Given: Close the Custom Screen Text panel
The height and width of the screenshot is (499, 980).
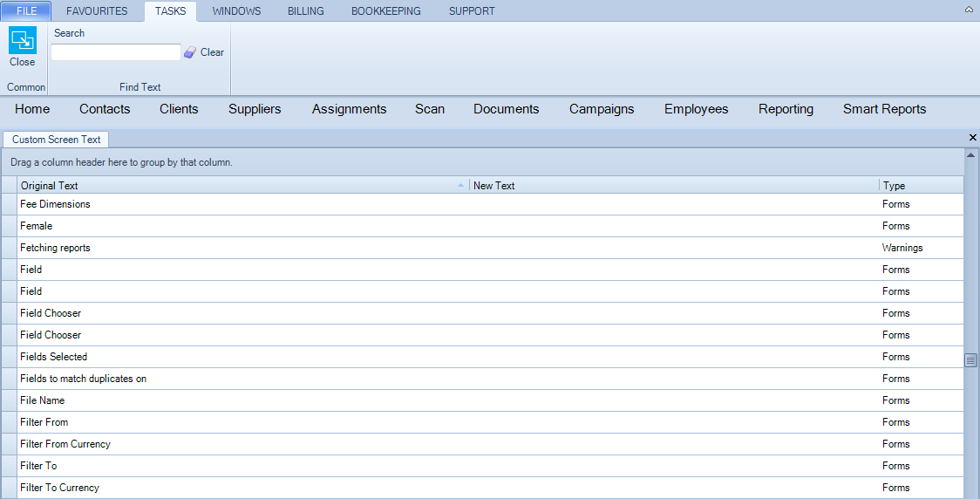Looking at the screenshot, I should (972, 138).
